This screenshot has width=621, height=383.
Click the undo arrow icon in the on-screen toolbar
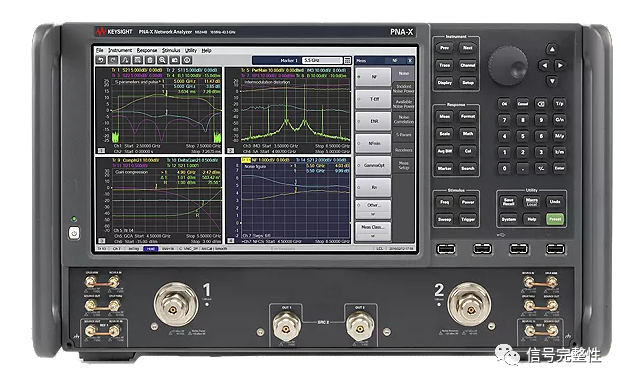point(101,60)
